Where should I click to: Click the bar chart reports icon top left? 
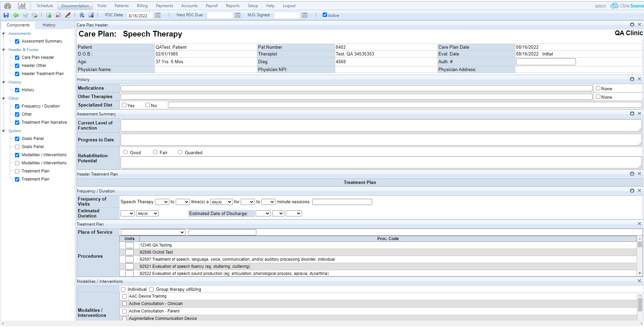pos(22,6)
